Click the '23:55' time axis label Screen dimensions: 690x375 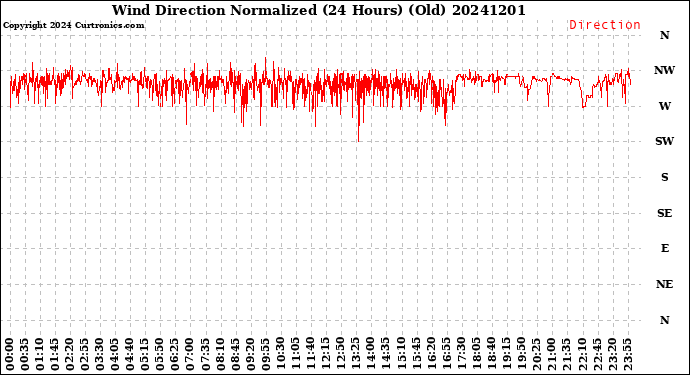(x=627, y=354)
